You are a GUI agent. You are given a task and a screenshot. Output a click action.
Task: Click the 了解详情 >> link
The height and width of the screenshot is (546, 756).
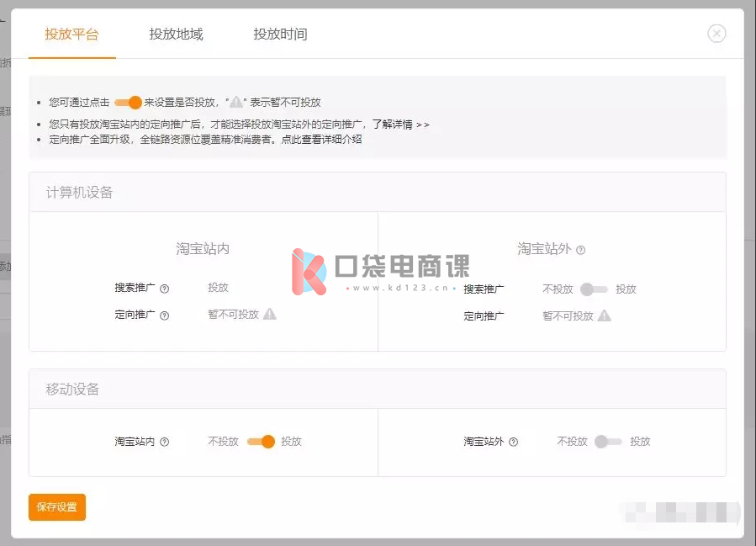click(x=400, y=125)
